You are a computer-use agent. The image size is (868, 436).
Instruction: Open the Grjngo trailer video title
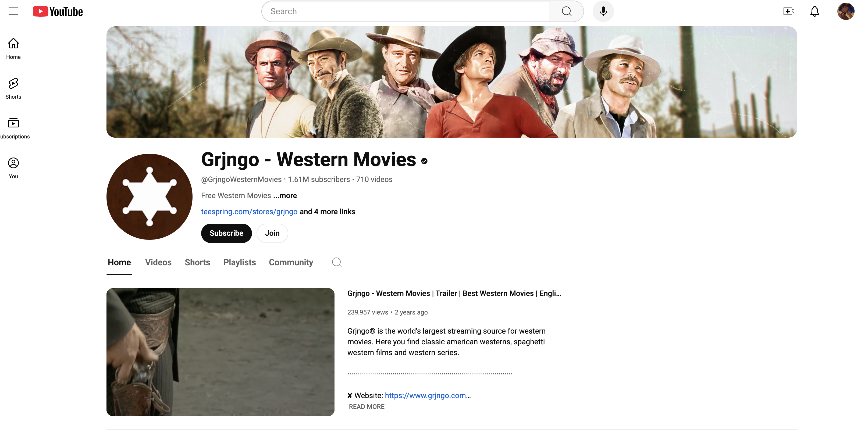pos(454,293)
